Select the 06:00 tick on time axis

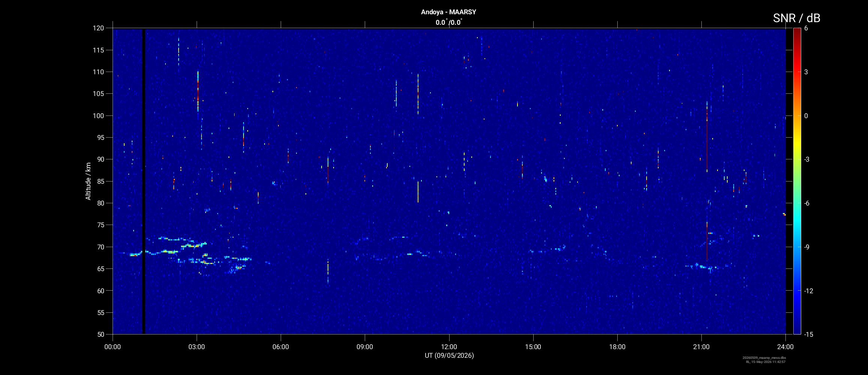(x=281, y=347)
